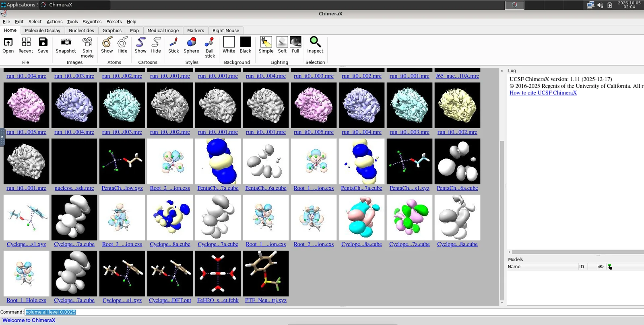644x325 pixels.
Task: Open the Select menu
Action: (35, 22)
